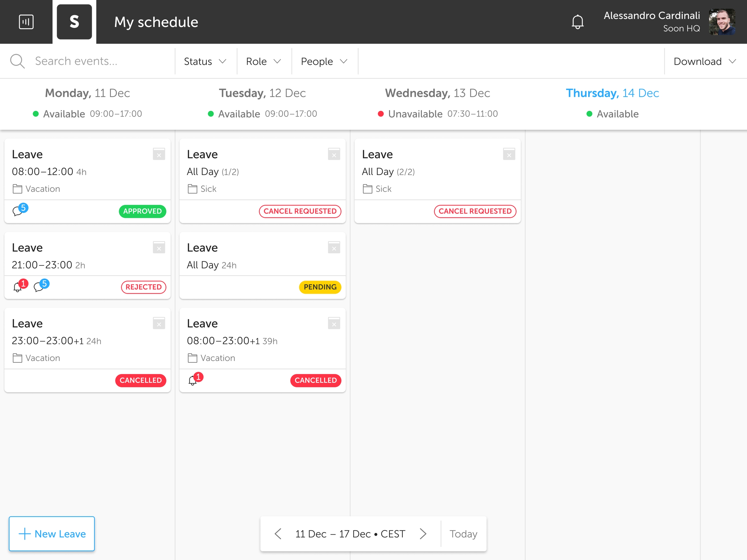
Task: Jump to Today in the date navigator
Action: [463, 534]
